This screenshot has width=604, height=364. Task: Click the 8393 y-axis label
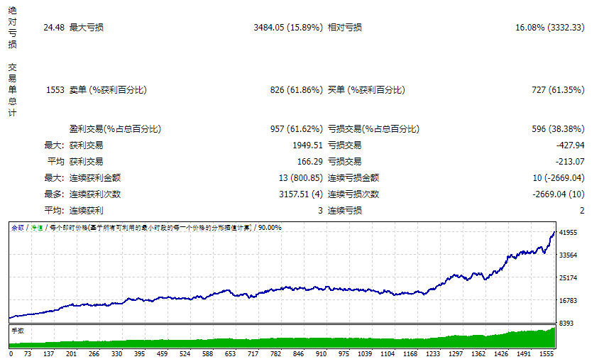566,323
